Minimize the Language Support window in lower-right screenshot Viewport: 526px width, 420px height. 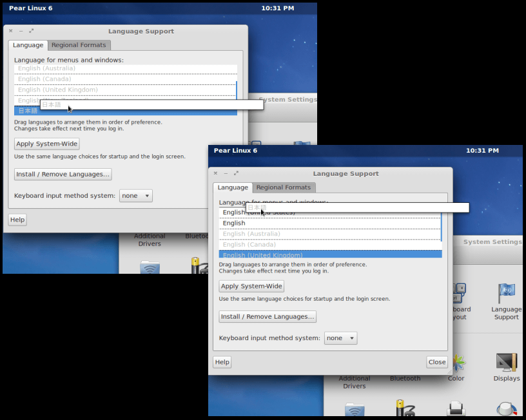(x=226, y=173)
